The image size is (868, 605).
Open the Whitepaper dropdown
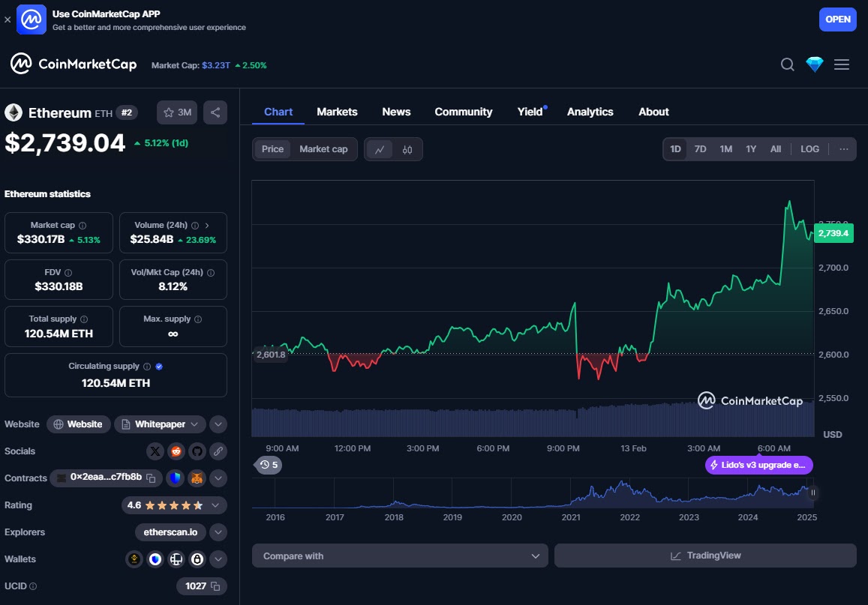160,424
